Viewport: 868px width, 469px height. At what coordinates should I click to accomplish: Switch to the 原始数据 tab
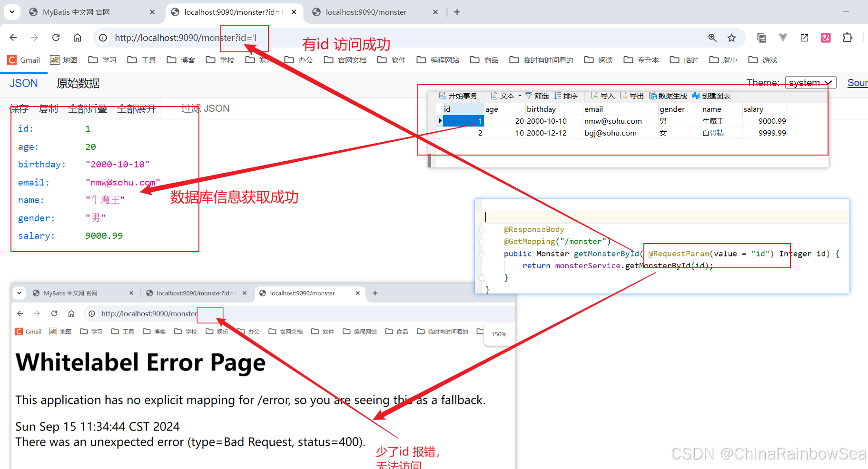click(x=78, y=84)
